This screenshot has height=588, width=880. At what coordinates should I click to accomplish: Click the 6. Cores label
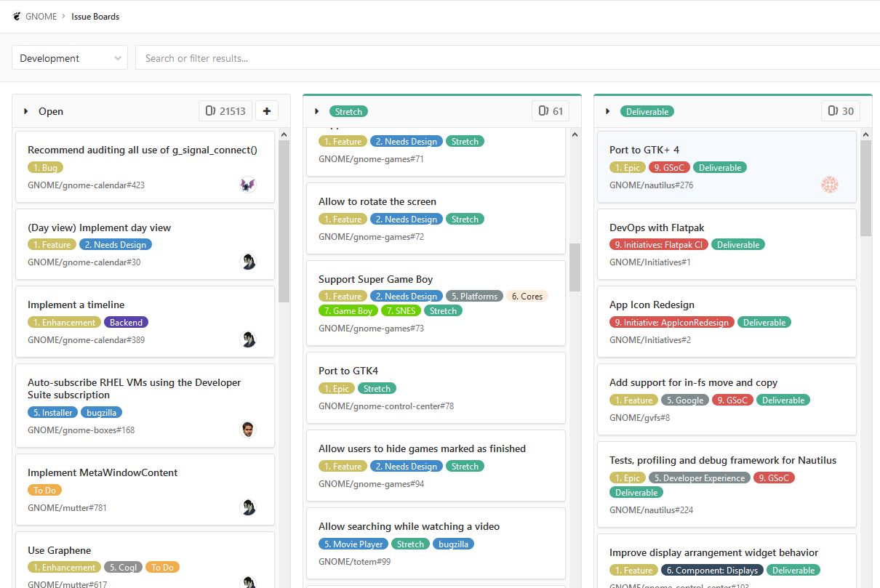[x=527, y=296]
